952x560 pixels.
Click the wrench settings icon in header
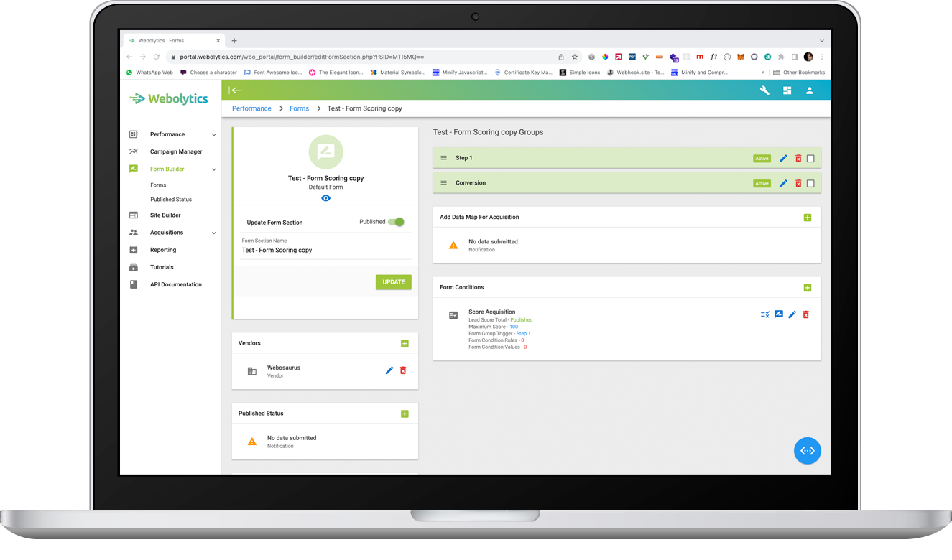point(764,90)
